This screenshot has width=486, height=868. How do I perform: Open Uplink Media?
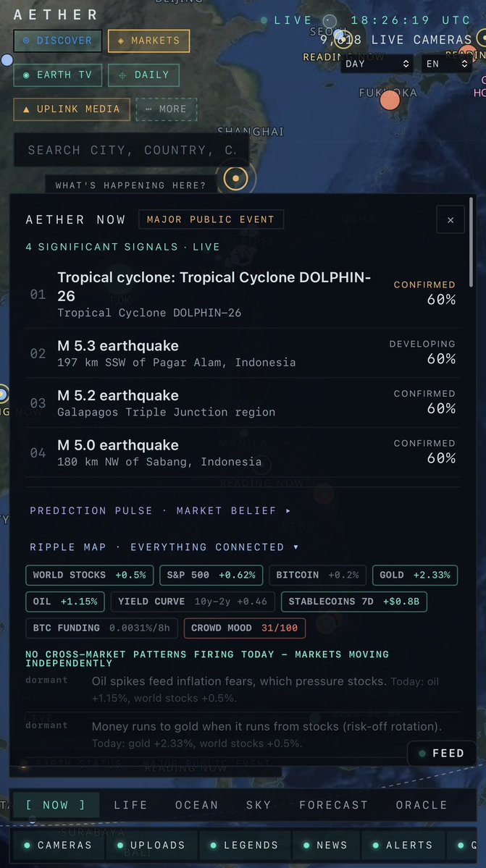coord(72,109)
